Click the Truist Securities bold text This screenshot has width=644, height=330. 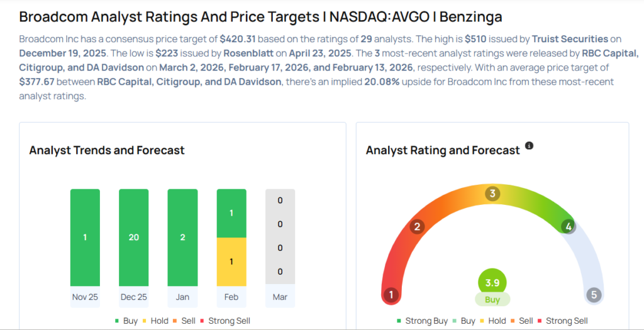[570, 38]
